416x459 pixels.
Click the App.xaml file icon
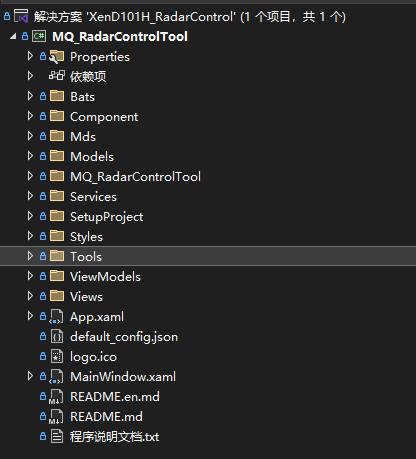[56, 316]
